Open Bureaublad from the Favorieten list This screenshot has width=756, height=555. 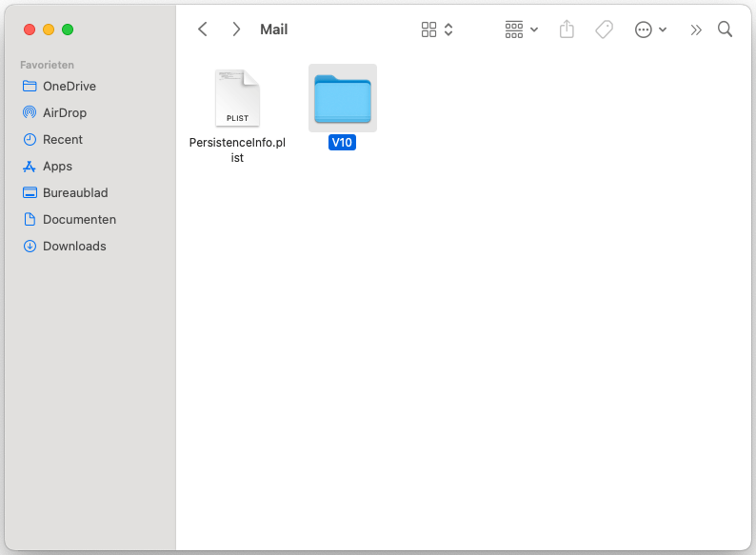(75, 192)
